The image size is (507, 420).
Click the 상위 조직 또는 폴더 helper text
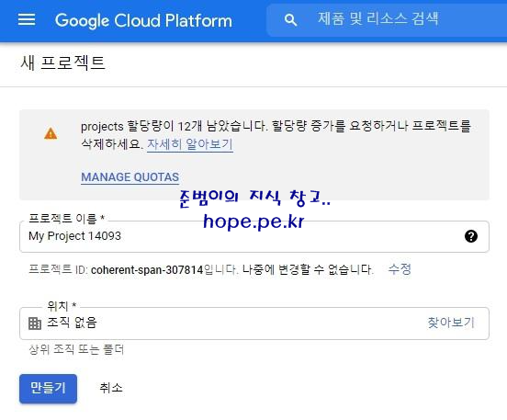click(76, 349)
